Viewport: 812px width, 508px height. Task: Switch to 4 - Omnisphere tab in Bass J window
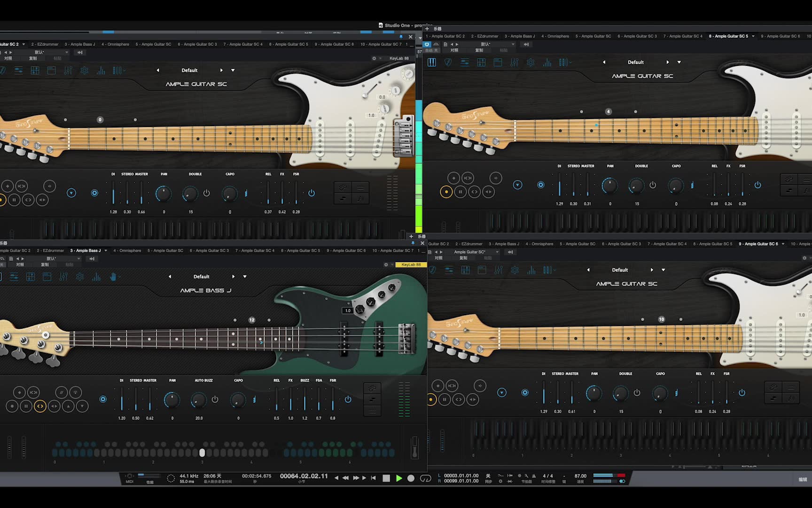click(x=127, y=251)
